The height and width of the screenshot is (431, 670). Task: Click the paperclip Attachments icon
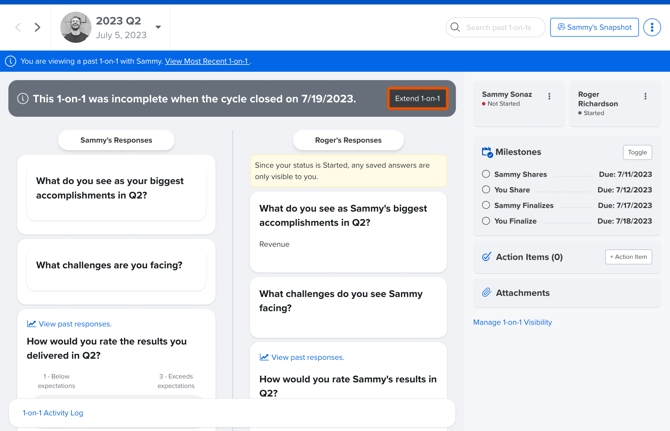coord(487,293)
